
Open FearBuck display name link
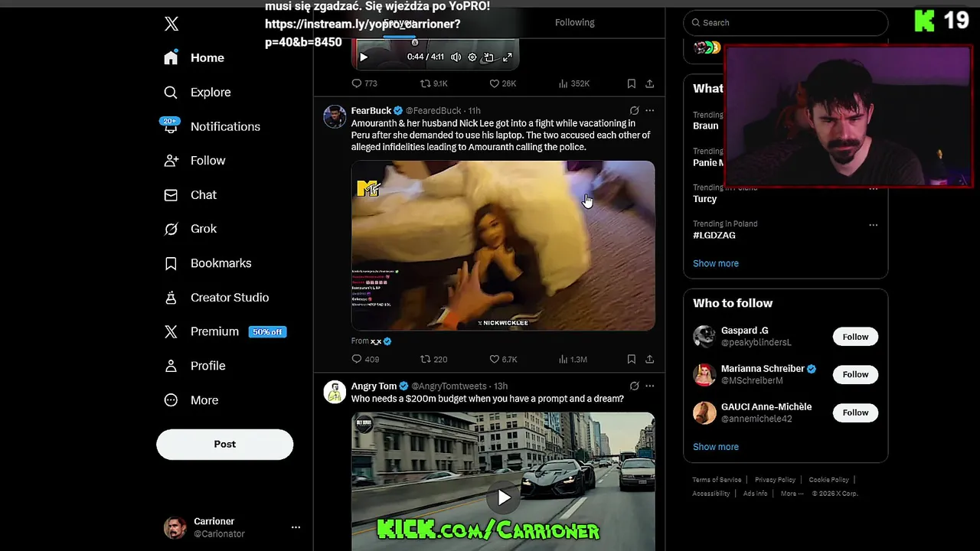pyautogui.click(x=371, y=111)
